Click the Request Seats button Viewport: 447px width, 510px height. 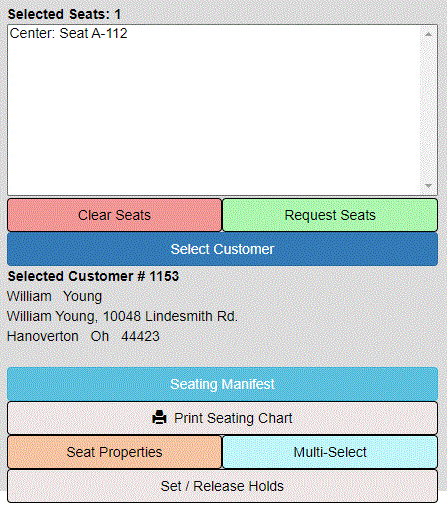point(330,215)
